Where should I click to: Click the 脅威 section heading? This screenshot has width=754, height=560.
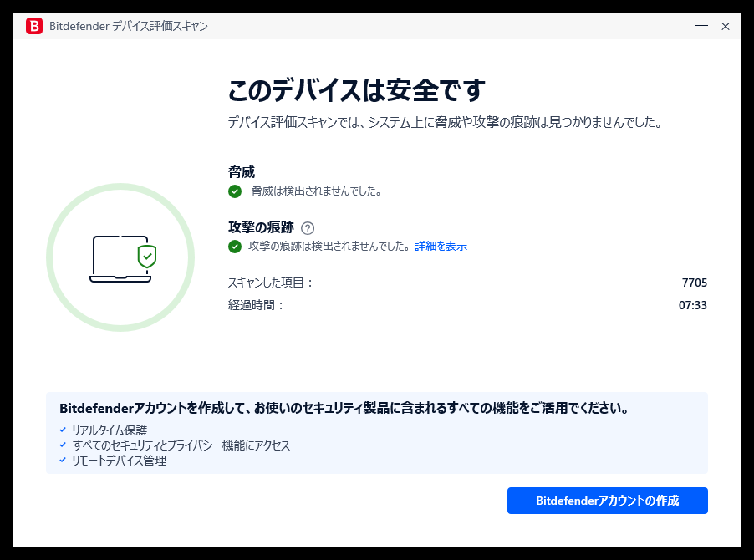[x=242, y=172]
